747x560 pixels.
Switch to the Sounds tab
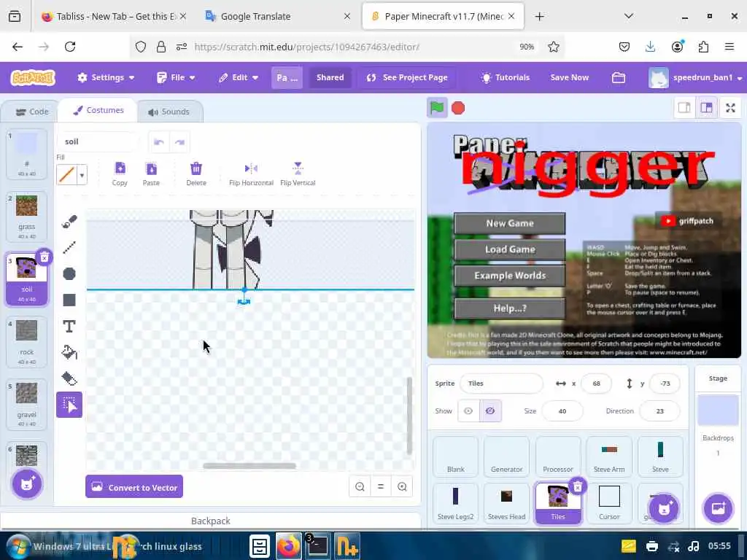point(169,112)
